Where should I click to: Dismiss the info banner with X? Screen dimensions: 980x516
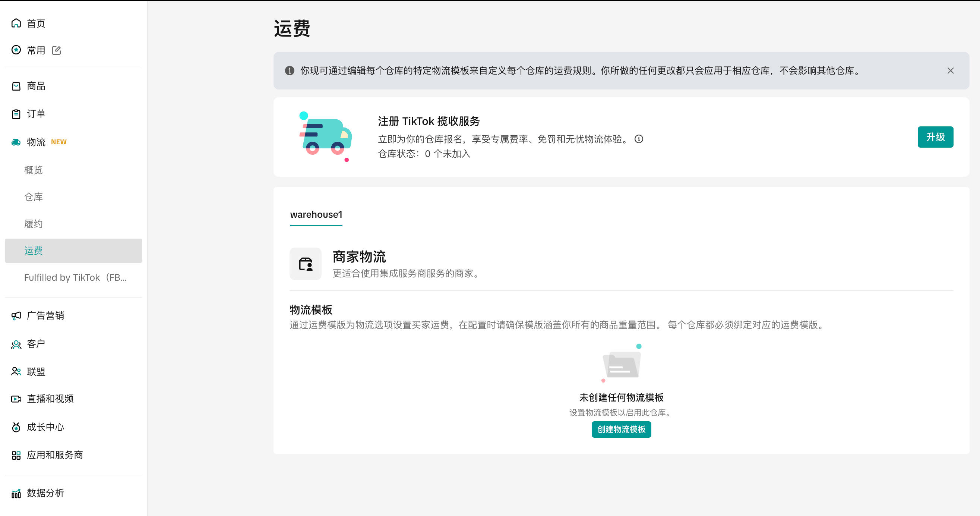[x=950, y=71]
